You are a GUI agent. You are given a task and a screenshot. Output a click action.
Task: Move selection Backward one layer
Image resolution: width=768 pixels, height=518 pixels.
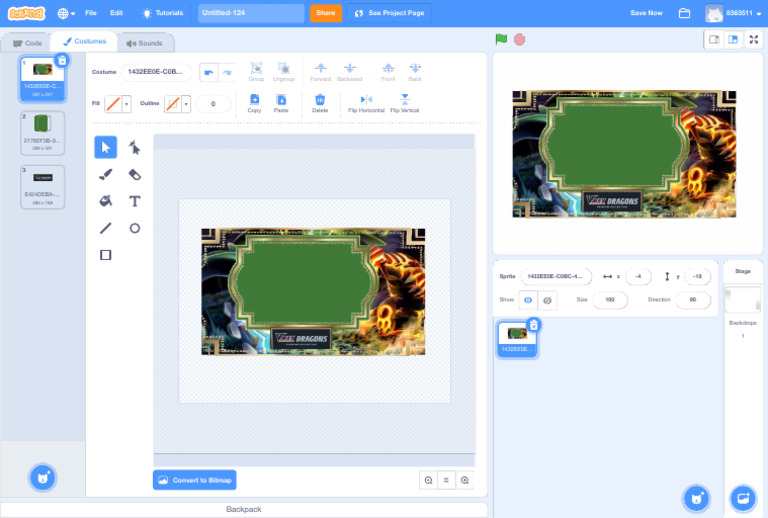tap(350, 71)
